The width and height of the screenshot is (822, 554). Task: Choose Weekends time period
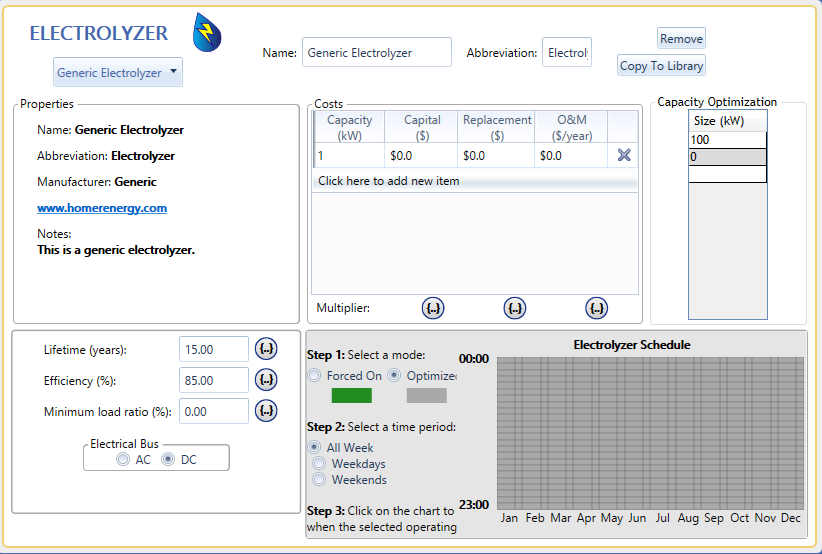click(319, 479)
